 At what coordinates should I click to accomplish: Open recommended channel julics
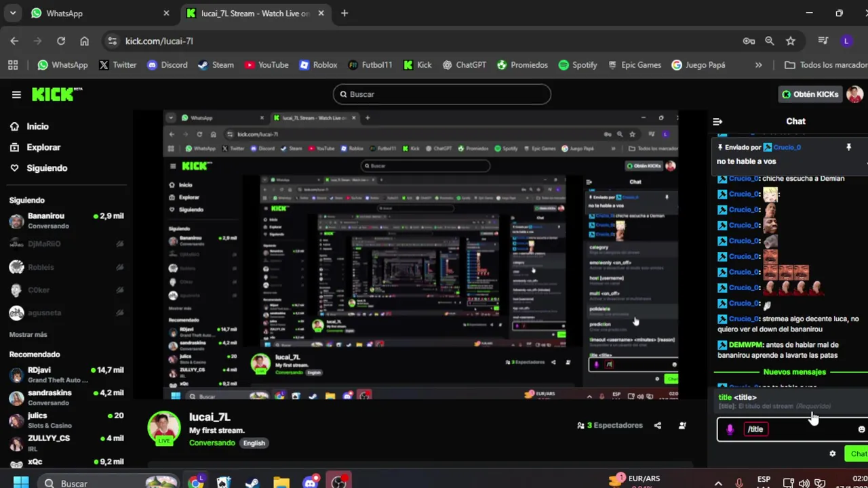click(x=66, y=420)
